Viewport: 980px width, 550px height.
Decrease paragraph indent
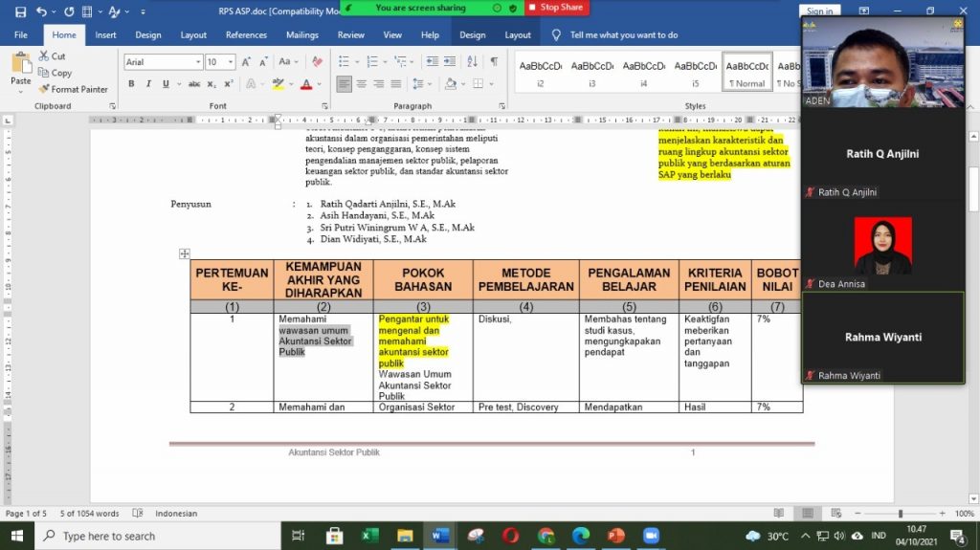pos(432,61)
